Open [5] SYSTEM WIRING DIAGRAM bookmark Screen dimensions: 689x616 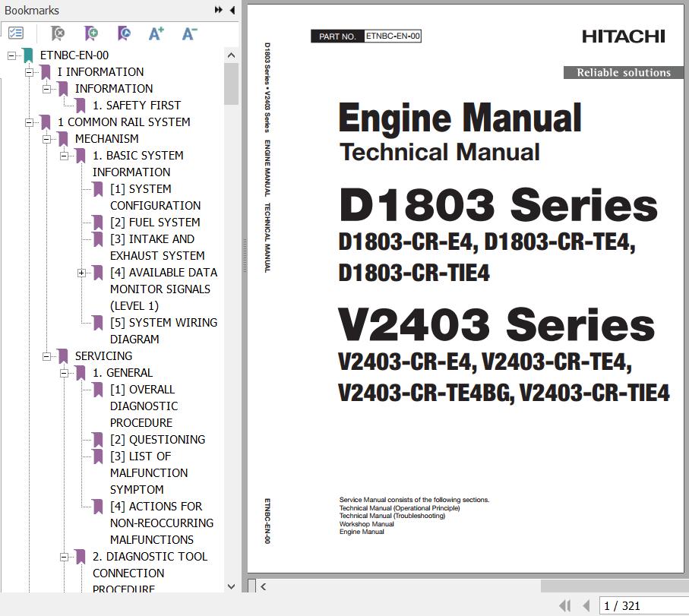tap(163, 331)
